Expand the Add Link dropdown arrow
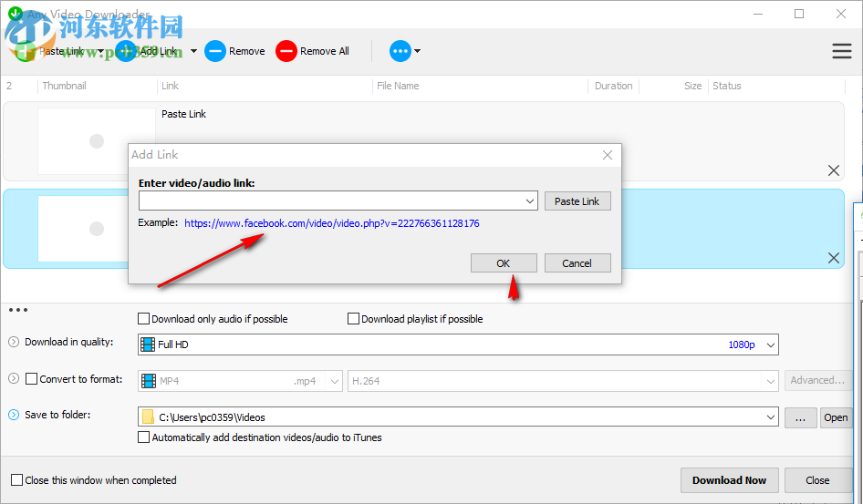Image resolution: width=863 pixels, height=504 pixels. [x=193, y=51]
